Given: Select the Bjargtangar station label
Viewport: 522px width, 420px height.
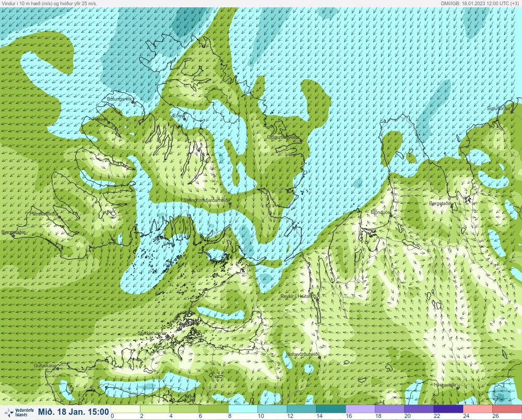Looking at the screenshot, I should [14, 232].
